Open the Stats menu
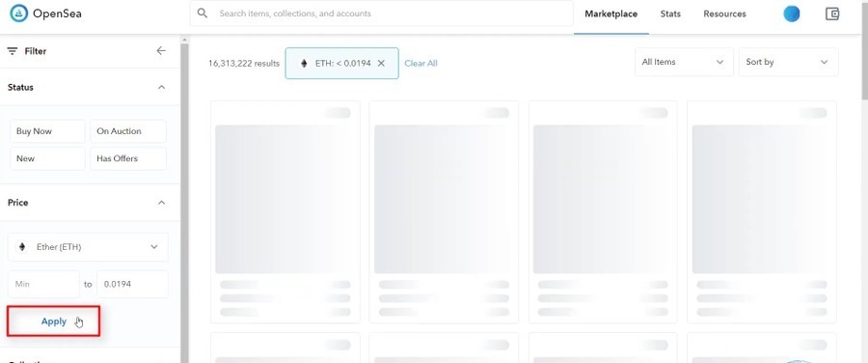The image size is (868, 363). pos(670,14)
